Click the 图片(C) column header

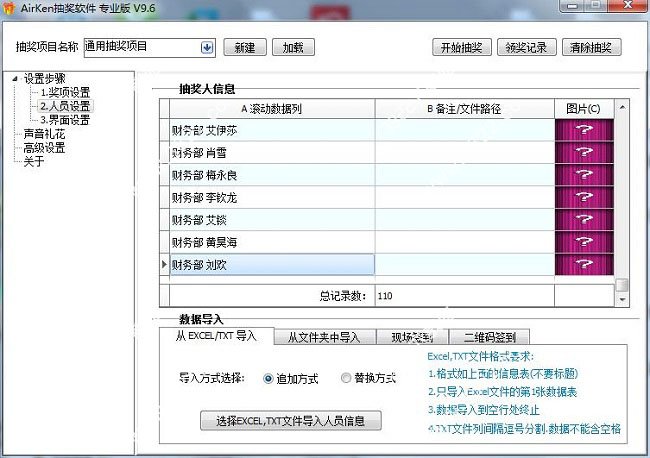(x=584, y=109)
